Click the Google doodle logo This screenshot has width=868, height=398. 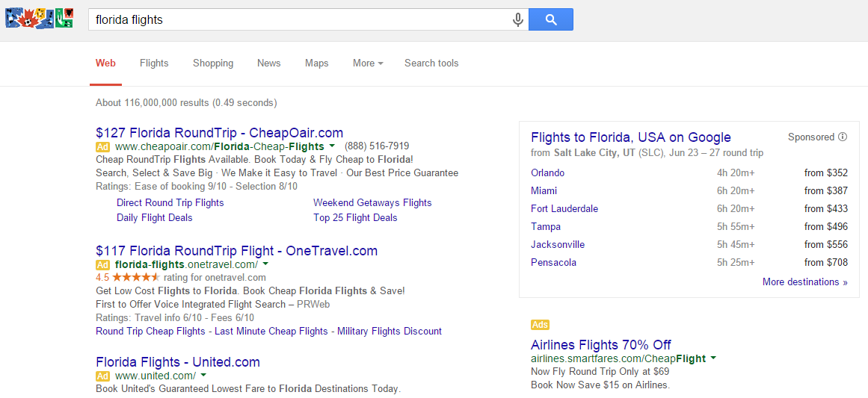point(39,19)
